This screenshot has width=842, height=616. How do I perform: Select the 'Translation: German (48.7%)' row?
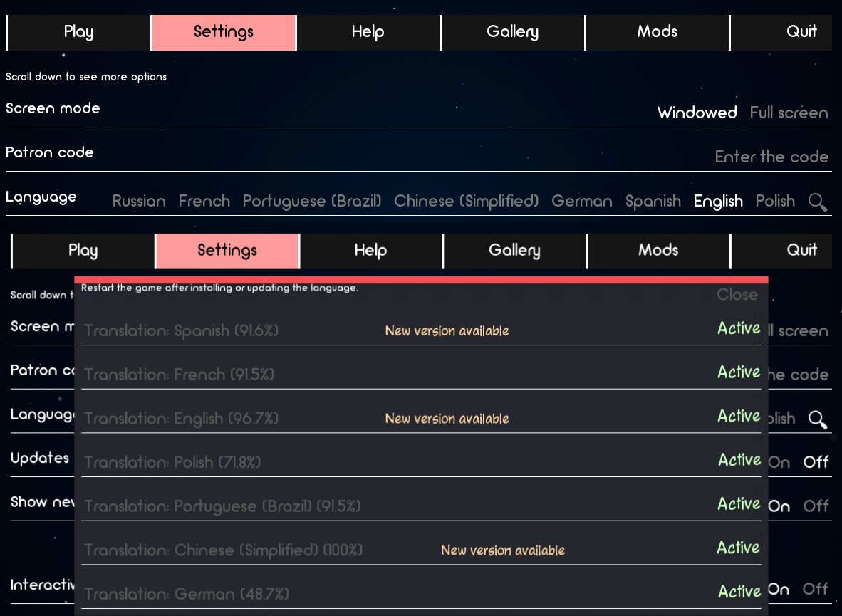tap(421, 594)
